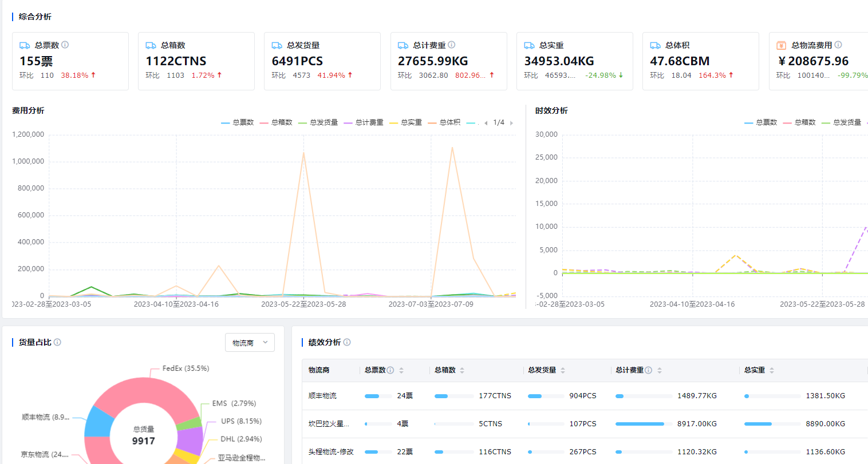Click the 177CTNS cell in table
The height and width of the screenshot is (464, 868).
click(x=495, y=396)
